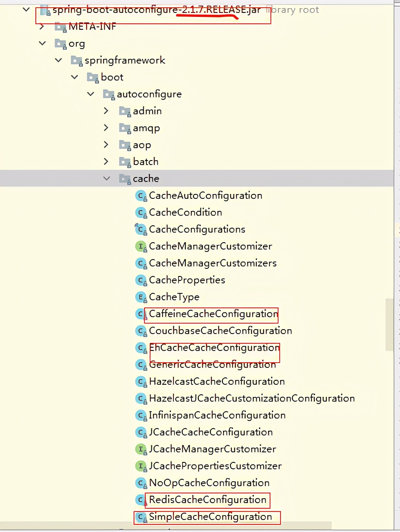Click the project tree vertical scrollbar thumb
This screenshot has height=532, width=400.
390,324
